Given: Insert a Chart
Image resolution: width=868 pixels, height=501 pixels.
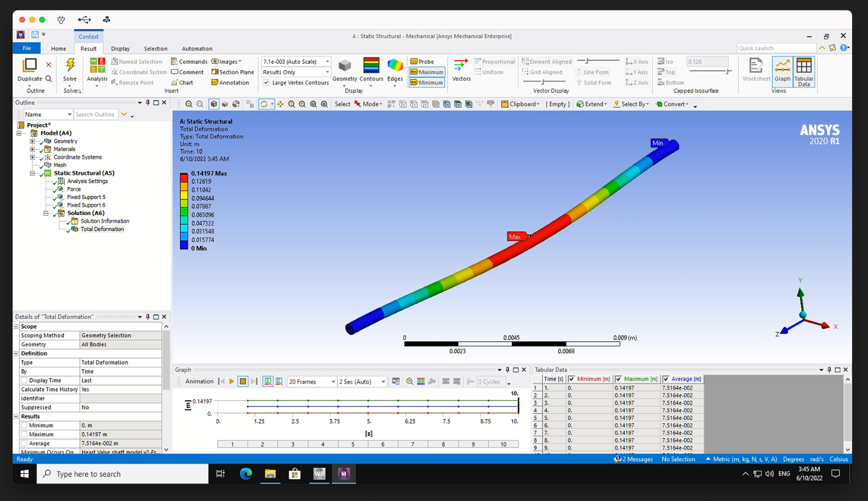Looking at the screenshot, I should point(182,83).
